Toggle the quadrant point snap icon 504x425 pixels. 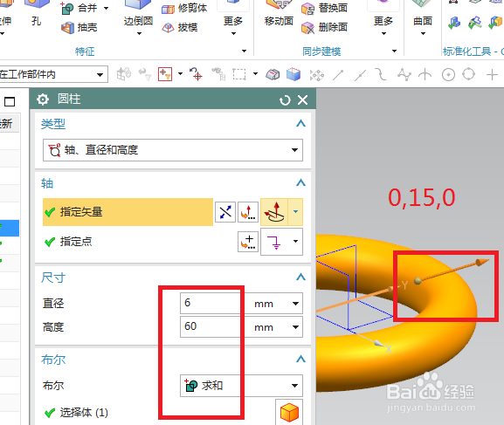(469, 74)
